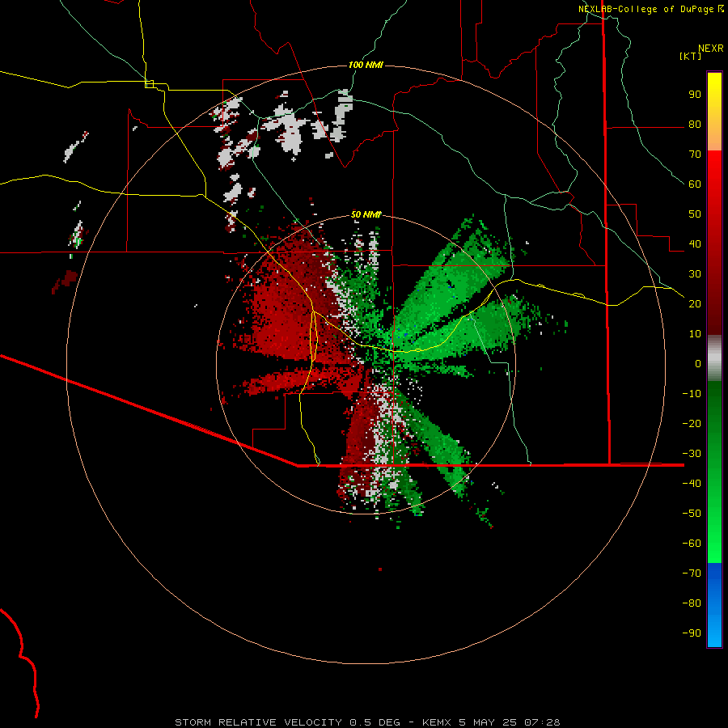Viewport: 728px width, 728px height.
Task: Click the -10 value on velocity scale
Action: click(x=692, y=394)
